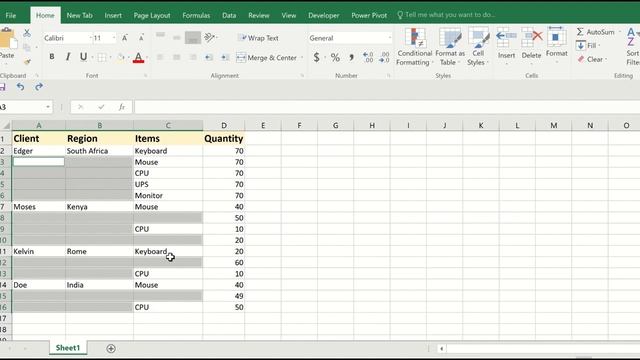
Task: Open the General number format dropdown
Action: pos(389,38)
